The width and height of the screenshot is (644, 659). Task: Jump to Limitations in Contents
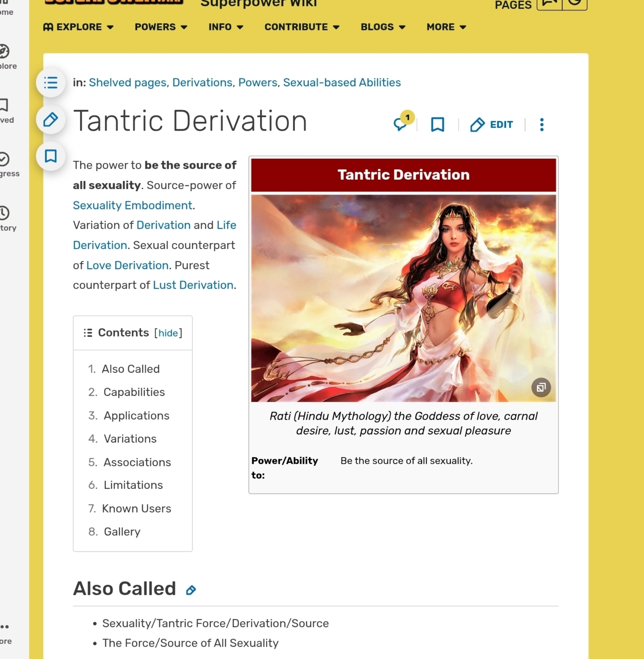(x=133, y=485)
